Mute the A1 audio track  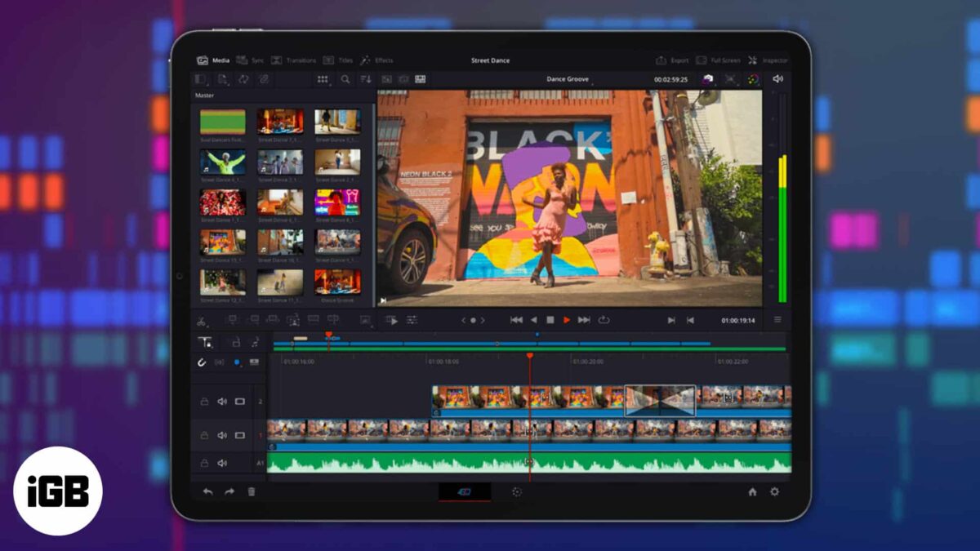pyautogui.click(x=221, y=464)
